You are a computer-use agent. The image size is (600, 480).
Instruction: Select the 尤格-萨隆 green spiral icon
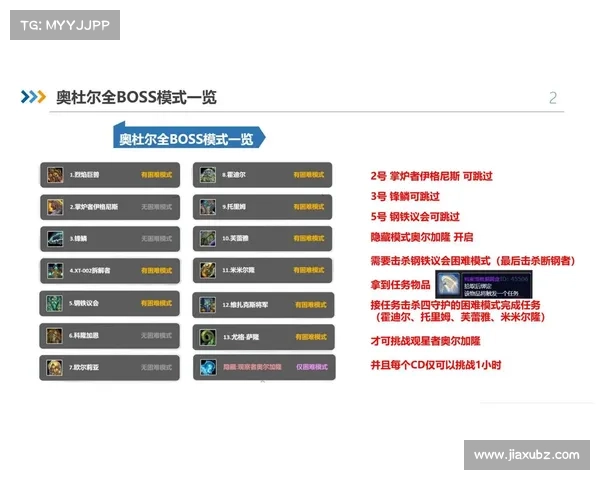pos(208,337)
